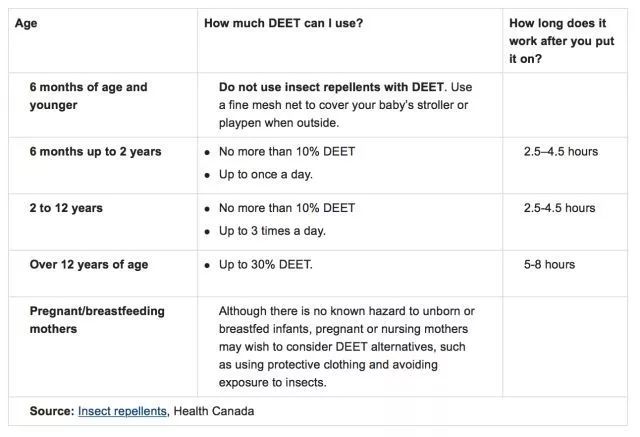The height and width of the screenshot is (437, 640).
Task: Click '2.5–4.5 hours' in 6 months–2 years row
Action: (561, 152)
